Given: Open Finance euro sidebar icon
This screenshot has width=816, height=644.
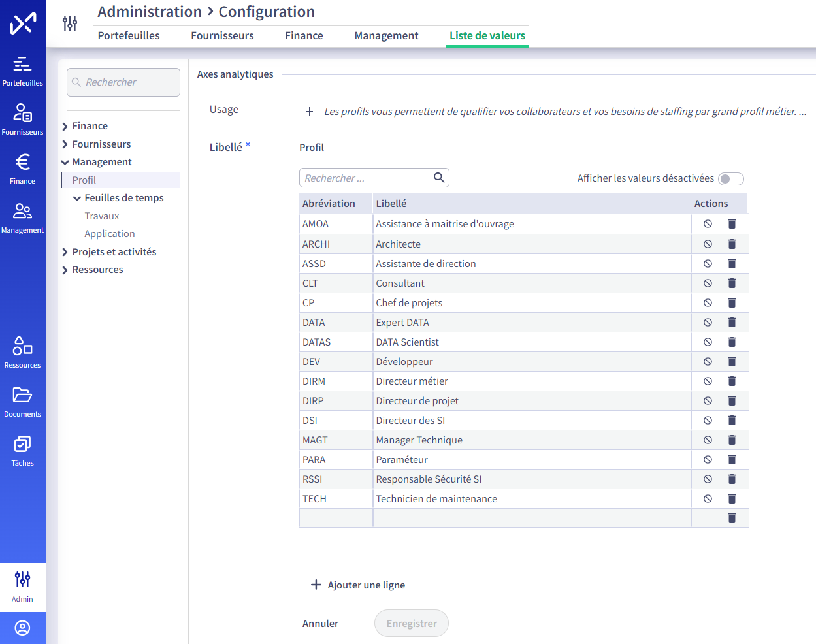Looking at the screenshot, I should click(23, 169).
